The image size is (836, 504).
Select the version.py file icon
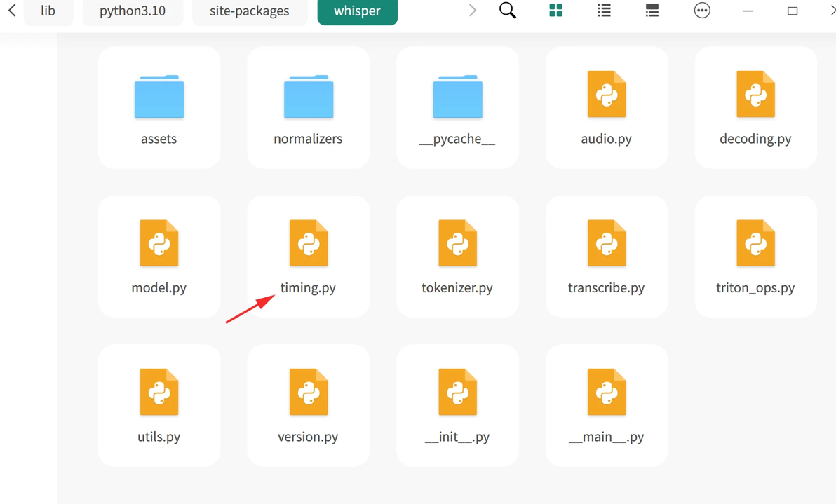(308, 392)
